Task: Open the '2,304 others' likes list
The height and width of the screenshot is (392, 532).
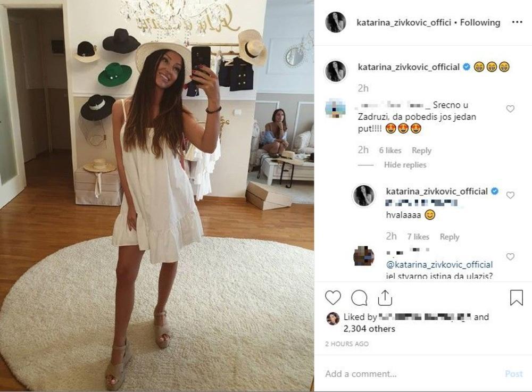Action: point(369,329)
